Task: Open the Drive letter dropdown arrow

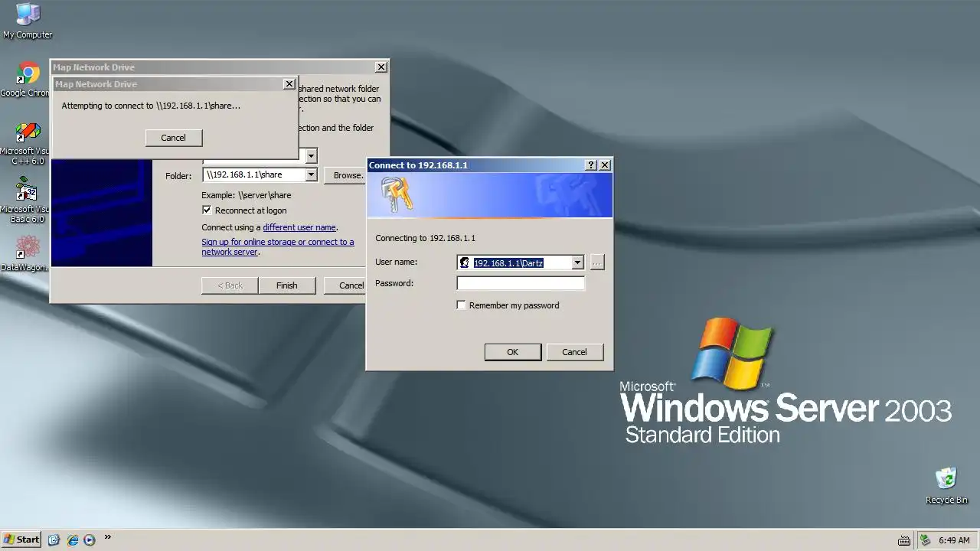Action: click(311, 156)
